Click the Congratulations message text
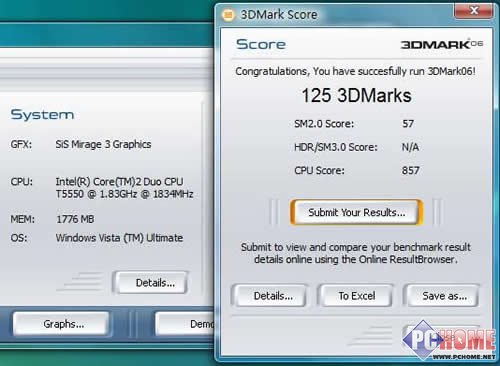Image resolution: width=500 pixels, height=366 pixels. coord(355,71)
